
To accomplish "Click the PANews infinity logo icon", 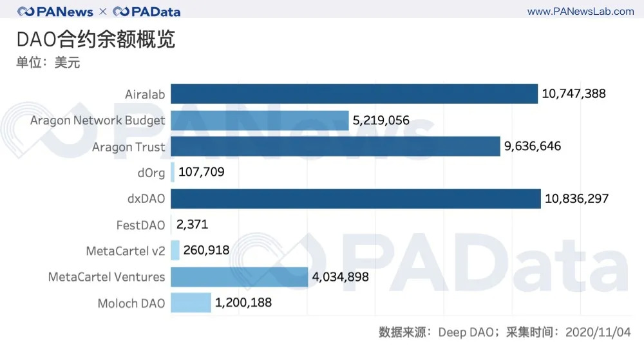I will (27, 12).
